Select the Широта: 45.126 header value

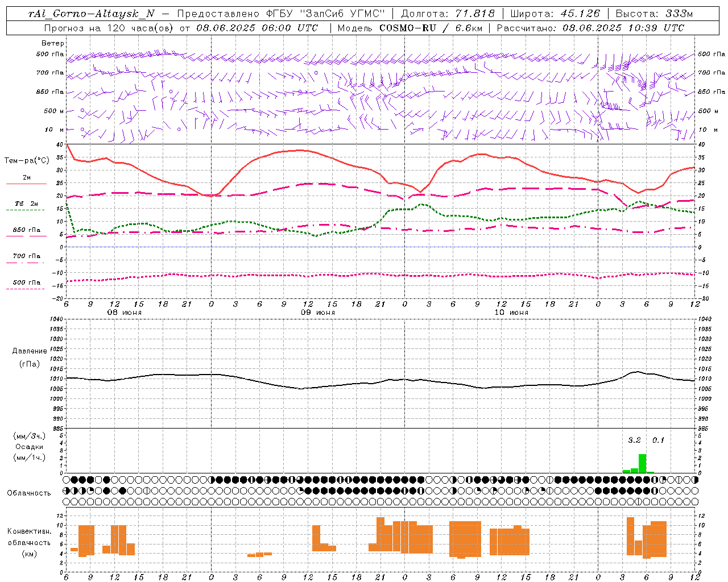tap(555, 14)
